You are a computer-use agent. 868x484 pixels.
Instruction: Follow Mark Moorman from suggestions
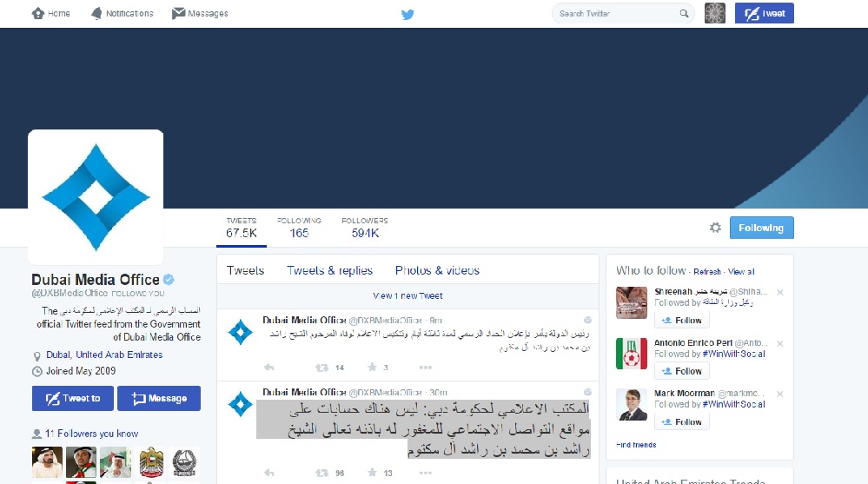coord(681,421)
